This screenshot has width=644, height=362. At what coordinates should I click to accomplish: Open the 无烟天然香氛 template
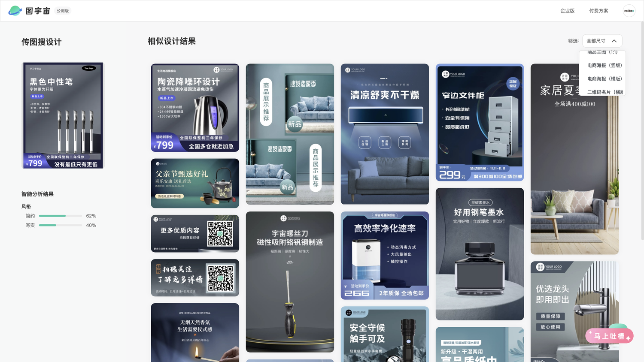point(195,332)
